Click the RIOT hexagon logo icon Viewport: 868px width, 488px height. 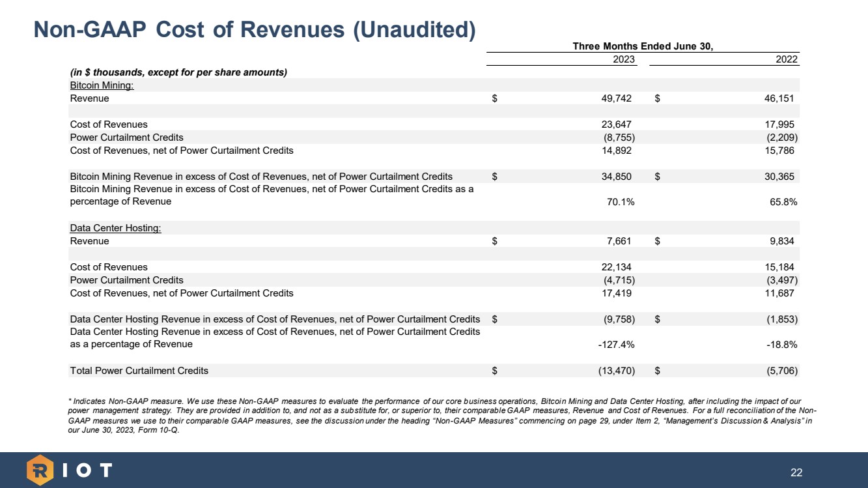(40, 470)
